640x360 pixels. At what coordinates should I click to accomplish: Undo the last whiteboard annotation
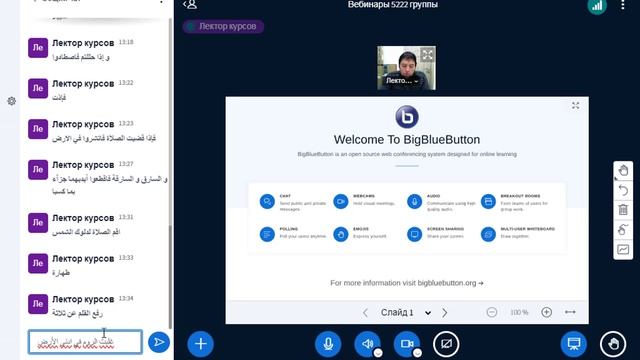pos(623,190)
